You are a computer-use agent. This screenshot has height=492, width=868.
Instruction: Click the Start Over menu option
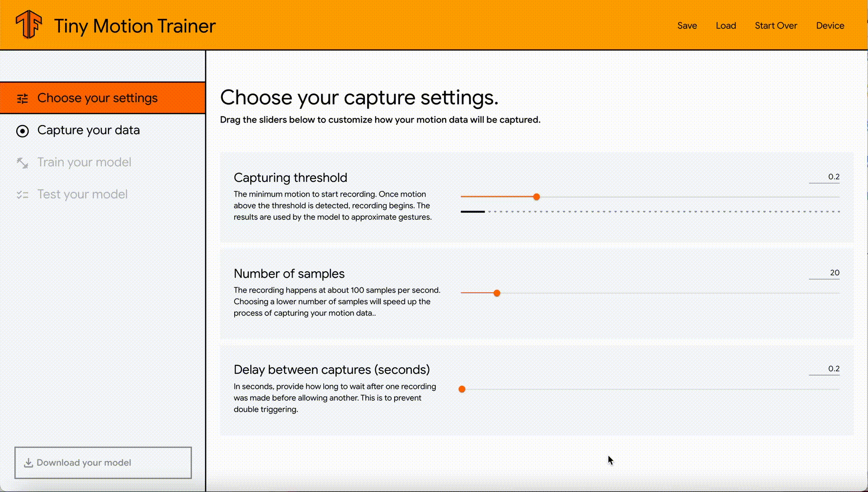pyautogui.click(x=776, y=26)
